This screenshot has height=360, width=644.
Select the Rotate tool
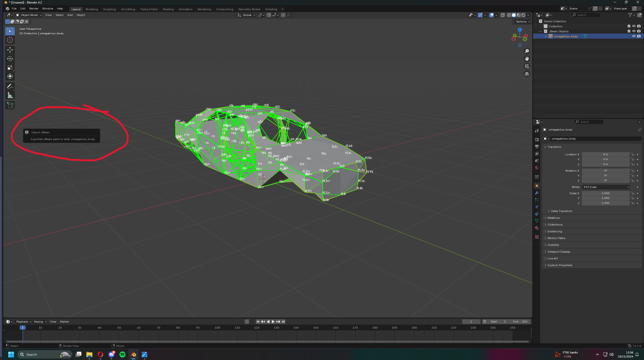click(10, 59)
